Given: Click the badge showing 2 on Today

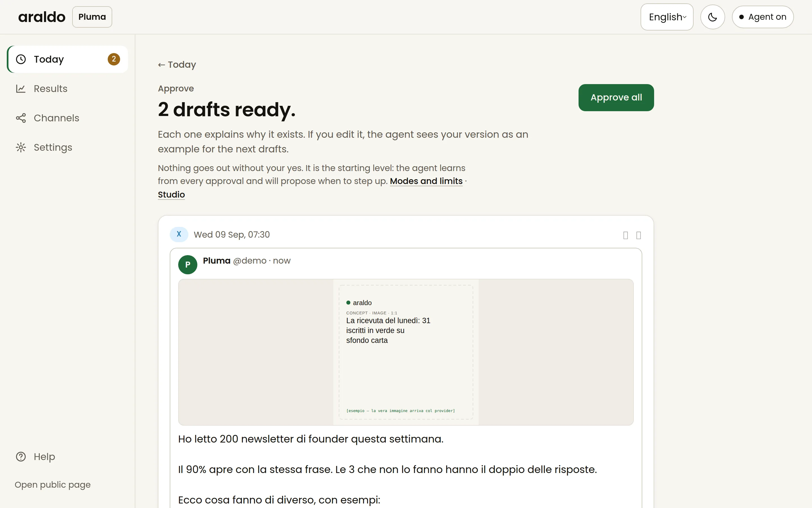Looking at the screenshot, I should tap(114, 59).
